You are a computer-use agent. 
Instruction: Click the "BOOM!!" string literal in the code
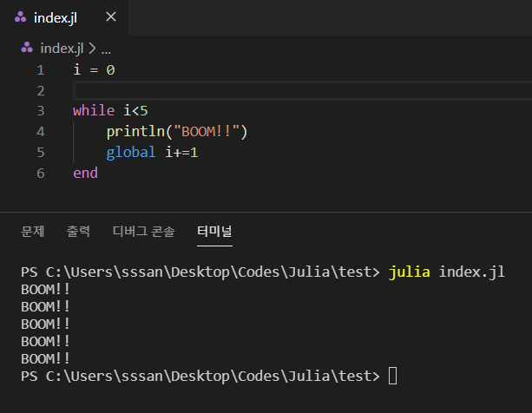209,132
